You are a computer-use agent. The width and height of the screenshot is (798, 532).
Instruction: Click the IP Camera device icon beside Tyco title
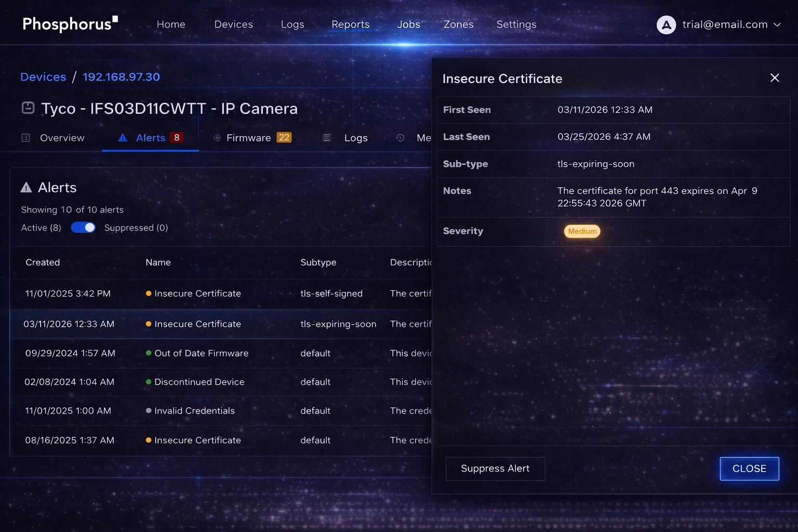pyautogui.click(x=26, y=108)
